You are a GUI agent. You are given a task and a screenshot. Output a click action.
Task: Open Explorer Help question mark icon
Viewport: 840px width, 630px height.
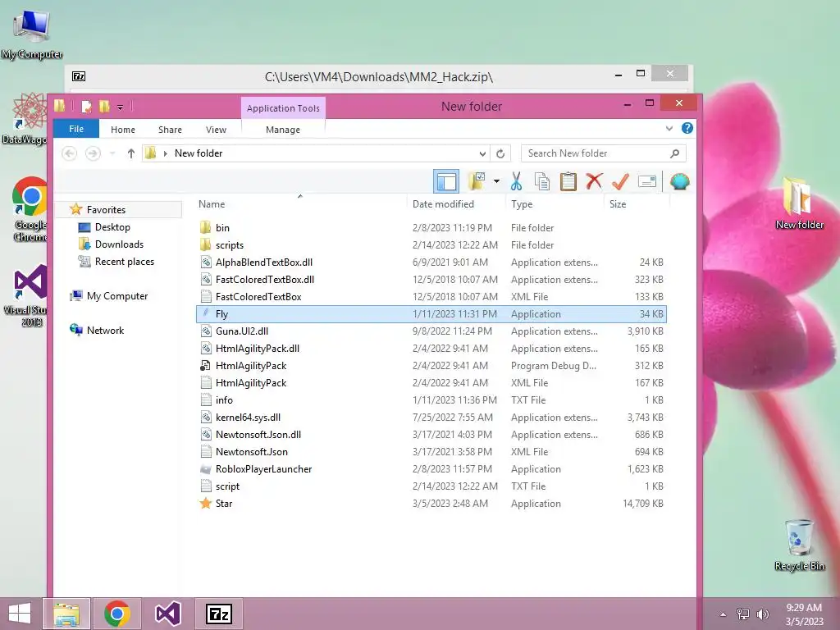coord(687,129)
